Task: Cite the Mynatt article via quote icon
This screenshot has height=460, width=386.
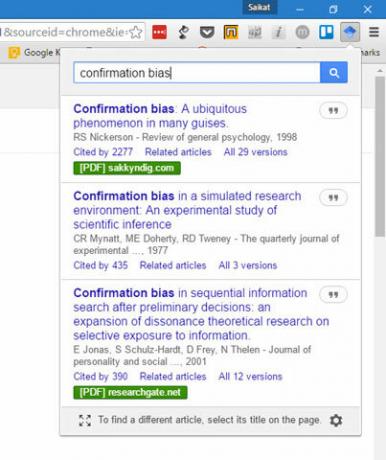Action: [333, 198]
